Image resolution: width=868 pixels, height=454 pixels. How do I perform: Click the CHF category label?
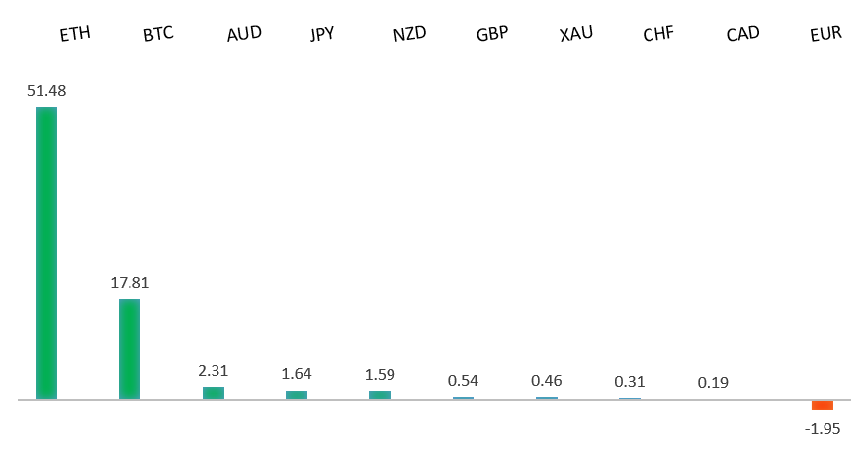click(x=658, y=34)
